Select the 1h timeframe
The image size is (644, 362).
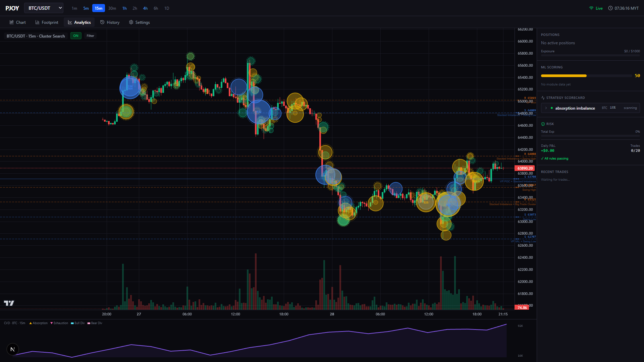pos(124,8)
